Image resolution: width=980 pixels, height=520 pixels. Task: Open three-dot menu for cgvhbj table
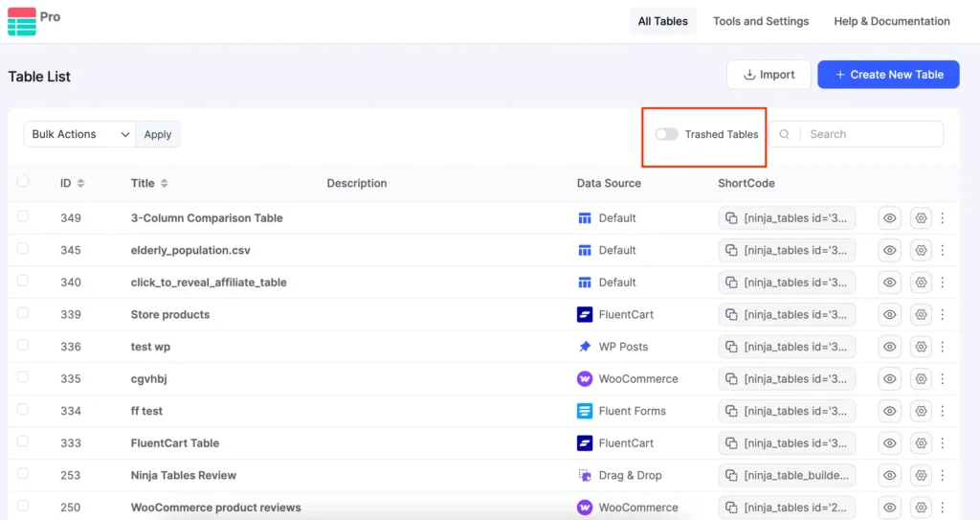[943, 379]
